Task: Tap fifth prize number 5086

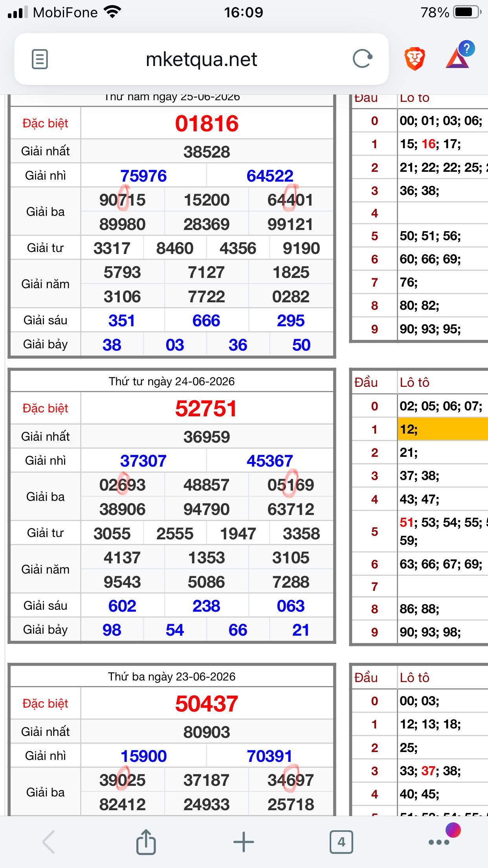Action: click(x=206, y=582)
